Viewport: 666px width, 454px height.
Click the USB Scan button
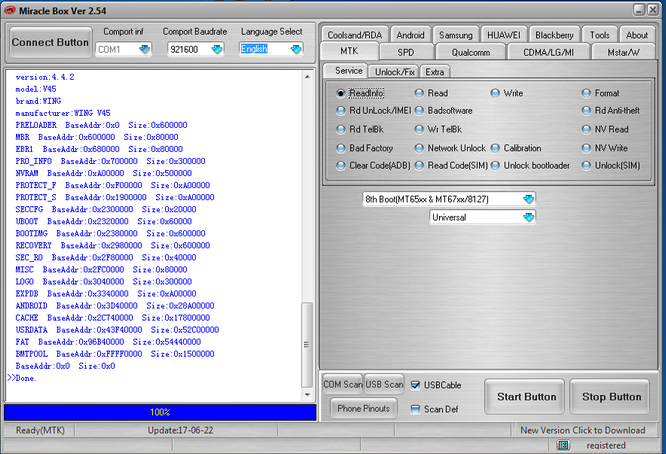pos(384,384)
